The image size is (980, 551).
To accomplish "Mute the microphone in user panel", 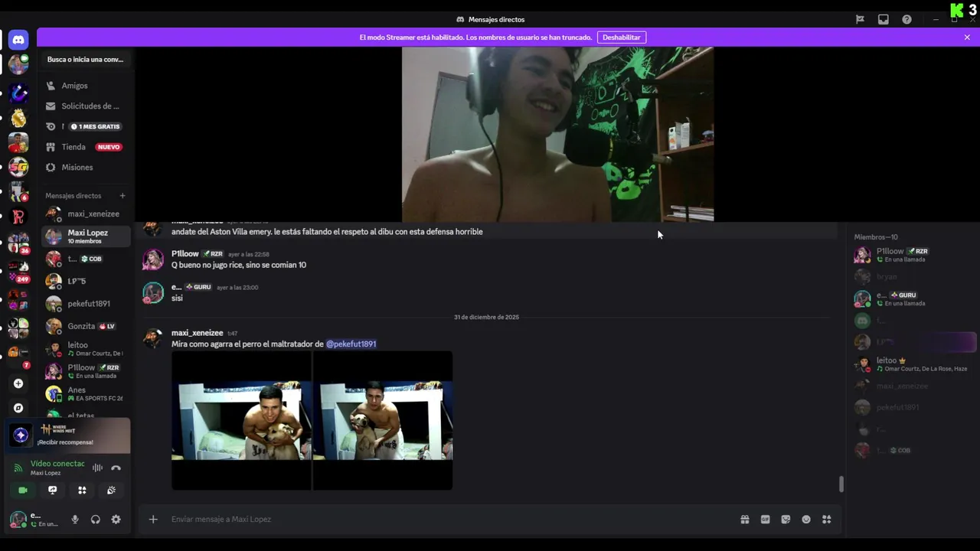I will (x=75, y=519).
